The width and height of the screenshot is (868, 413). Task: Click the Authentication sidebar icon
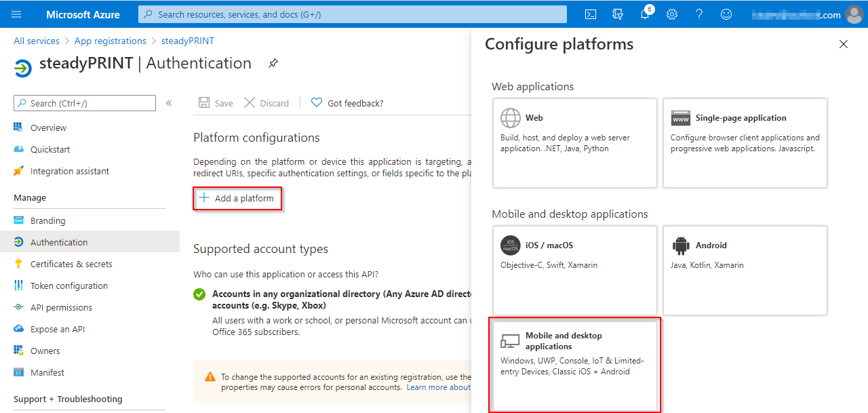point(18,242)
